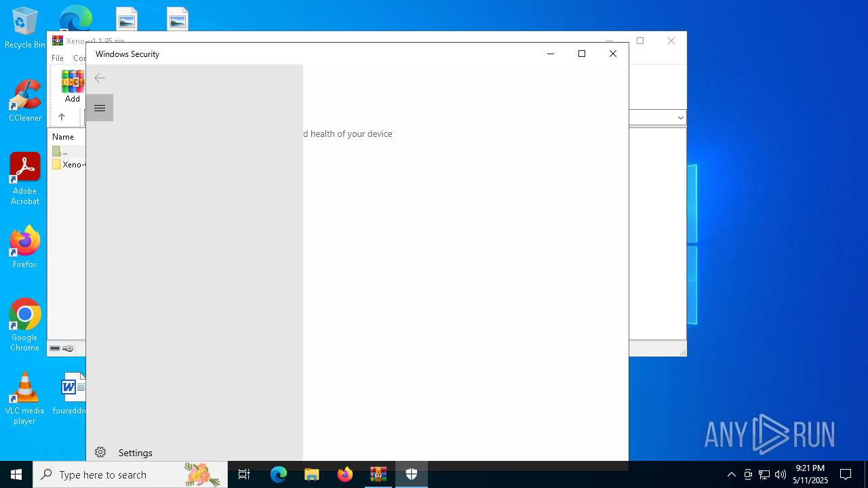Click the taskbar search box

(x=130, y=474)
